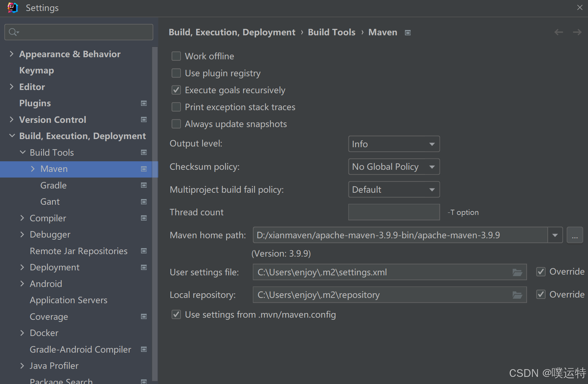Expand the Java Profiler node
Viewport: 588px width, 384px height.
pos(22,366)
